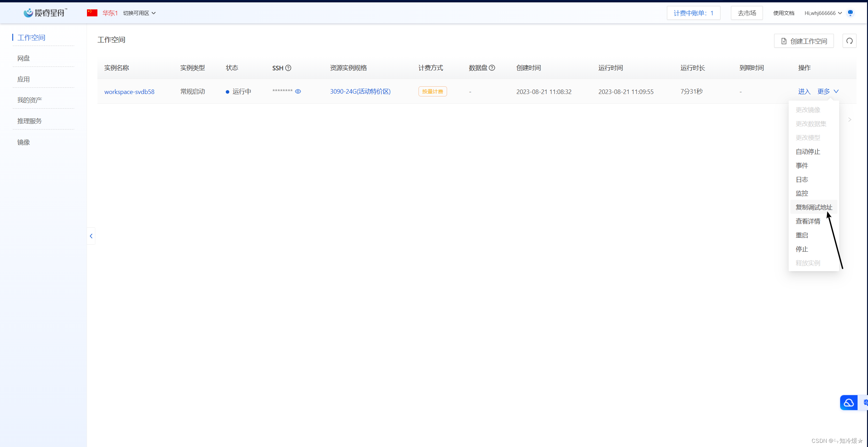Click the user avatar icon at top right

850,13
